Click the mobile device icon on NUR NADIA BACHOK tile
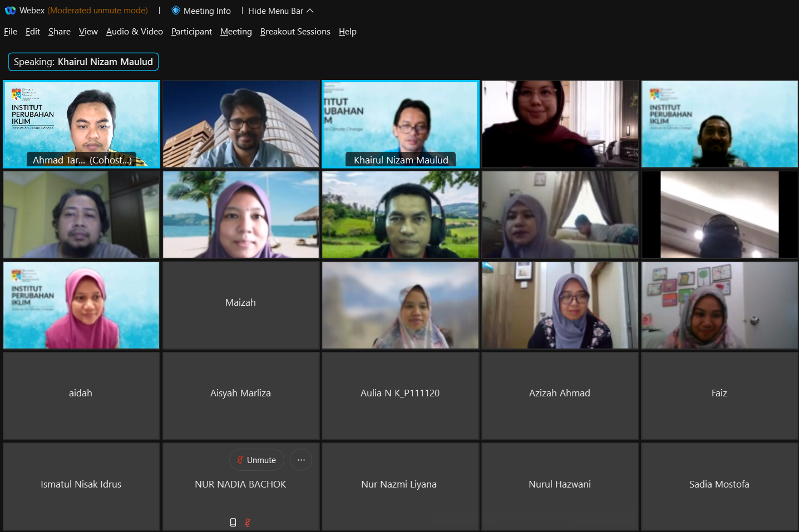Screen dimensions: 799x532 233,522
